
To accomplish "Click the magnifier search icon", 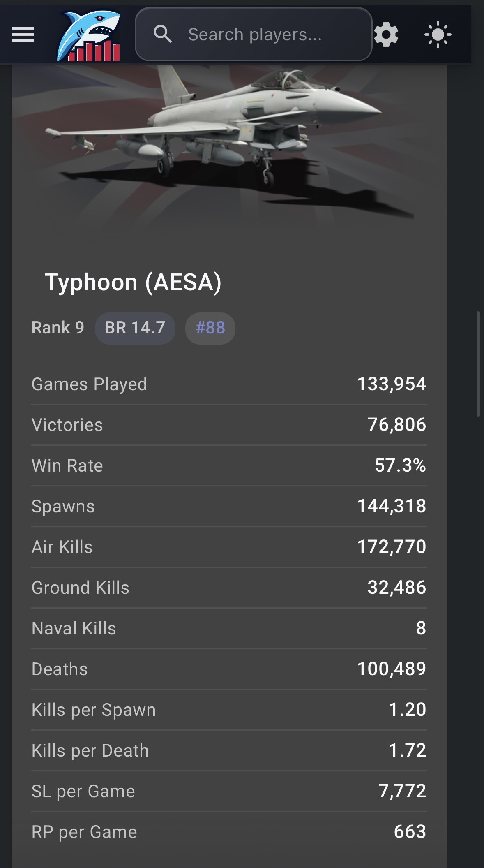I will [x=163, y=34].
